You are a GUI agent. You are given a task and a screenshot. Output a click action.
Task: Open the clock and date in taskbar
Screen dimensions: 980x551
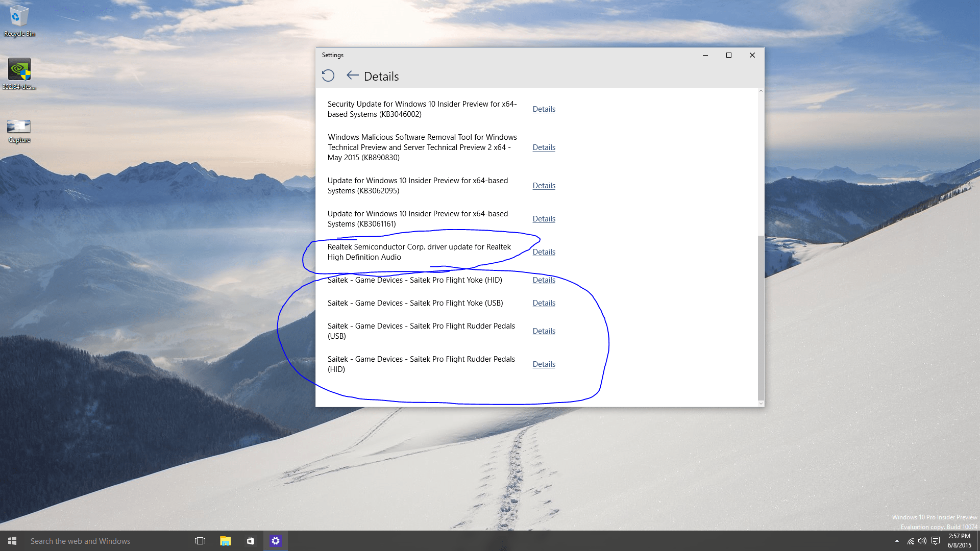(959, 541)
